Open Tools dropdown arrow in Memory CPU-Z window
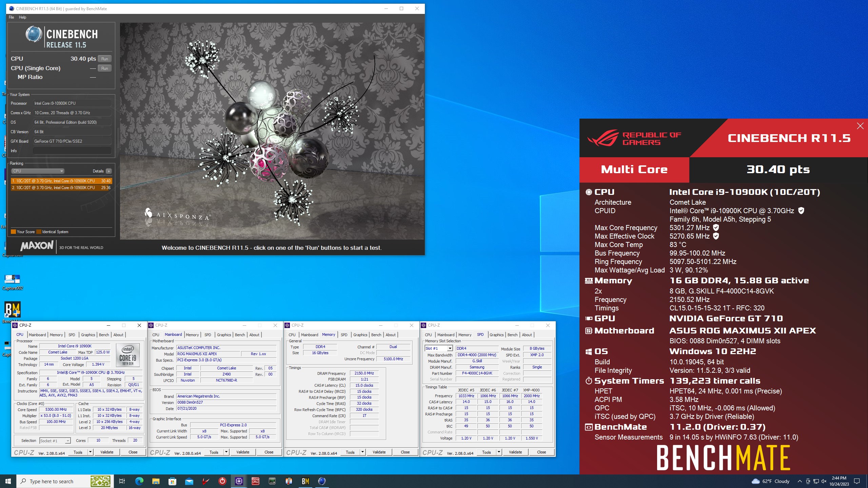This screenshot has height=488, width=868. [362, 452]
